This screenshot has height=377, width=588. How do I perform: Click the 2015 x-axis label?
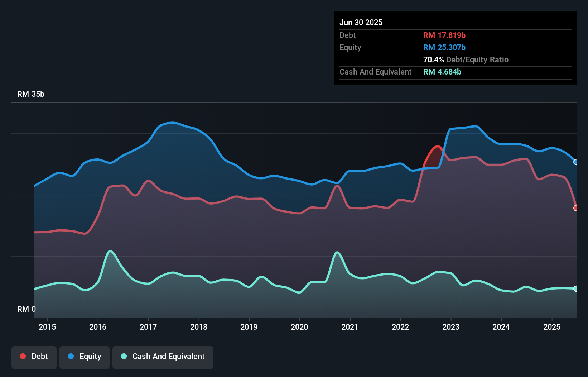click(x=47, y=327)
